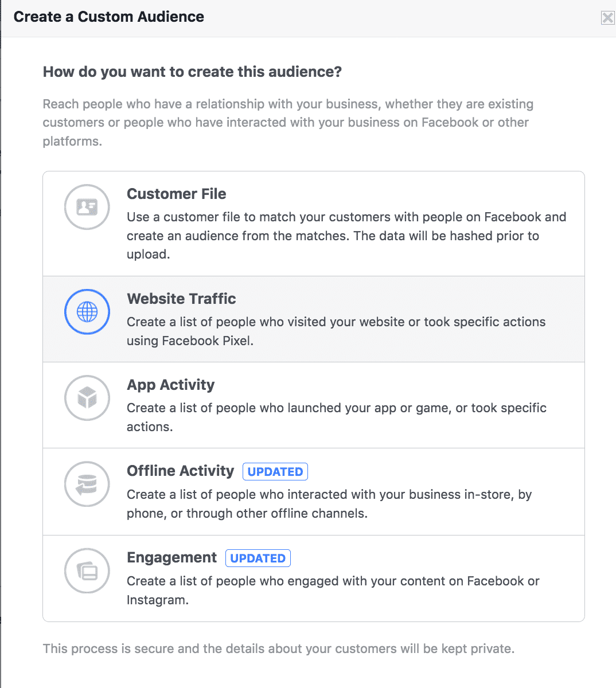Select the Website Traffic globe icon
616x688 pixels.
[x=87, y=312]
